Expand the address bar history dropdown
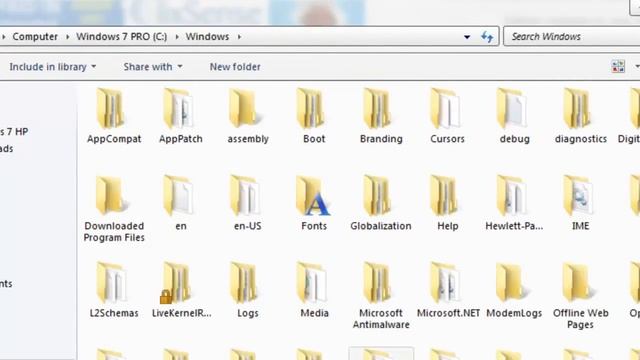 pyautogui.click(x=467, y=37)
